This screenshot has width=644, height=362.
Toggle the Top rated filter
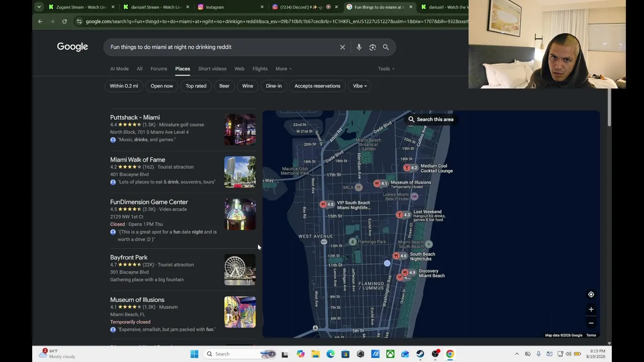click(196, 86)
